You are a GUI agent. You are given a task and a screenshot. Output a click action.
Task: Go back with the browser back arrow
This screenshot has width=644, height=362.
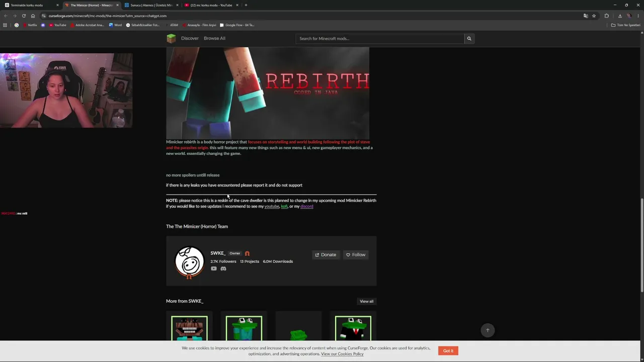[6, 16]
